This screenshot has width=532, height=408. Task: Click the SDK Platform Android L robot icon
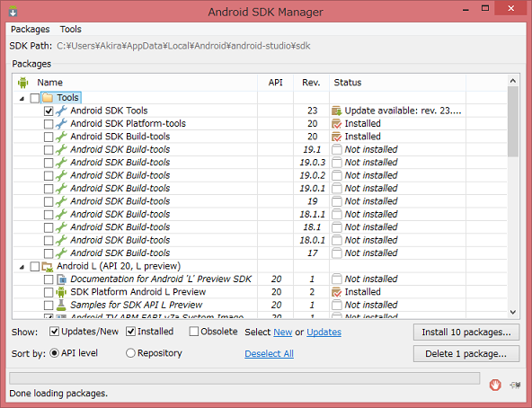point(61,292)
